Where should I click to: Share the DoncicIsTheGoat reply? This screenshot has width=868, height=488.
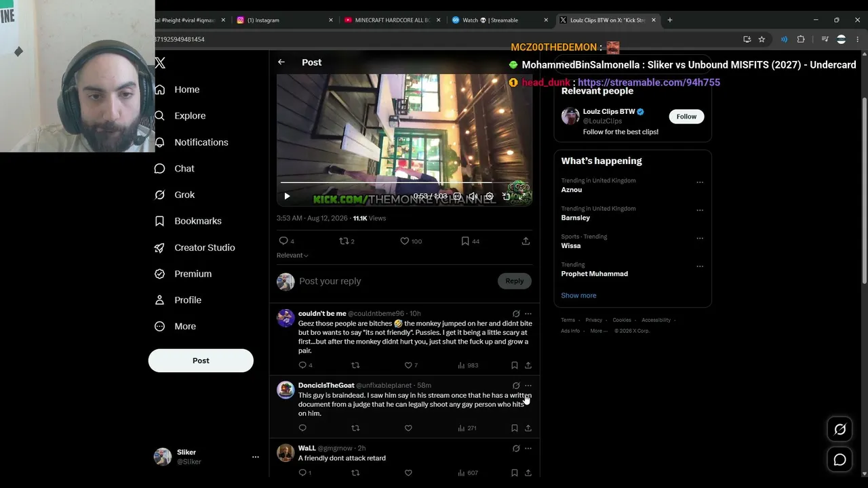(528, 428)
